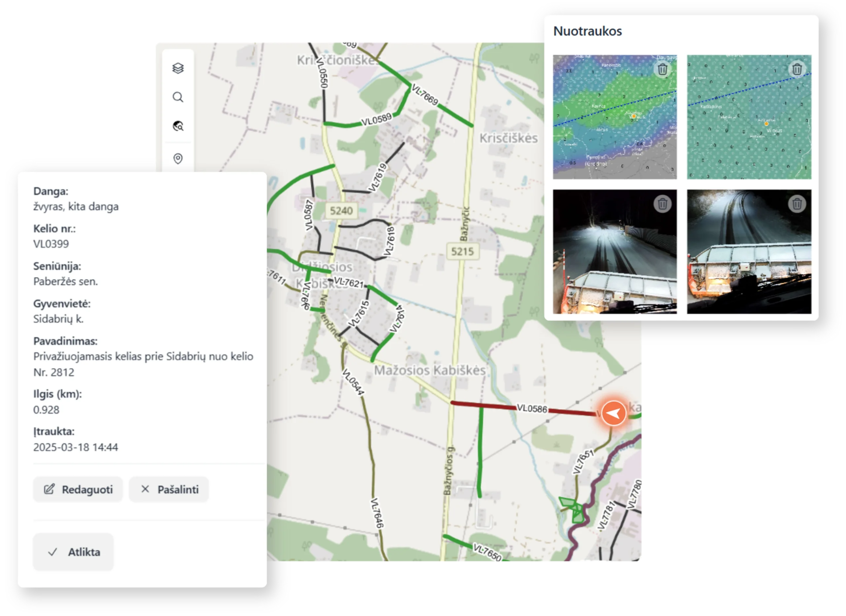Click the VL0589 road label

coord(376,119)
